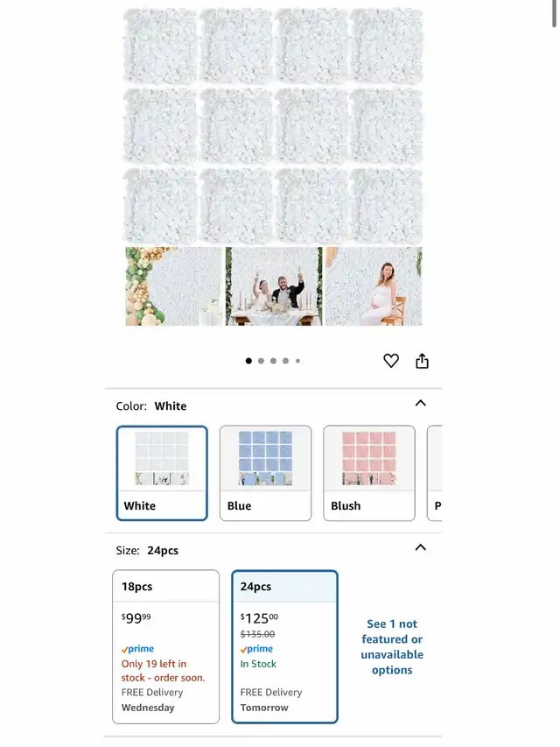Go to the second image dot
This screenshot has width=560, height=747.
[261, 361]
